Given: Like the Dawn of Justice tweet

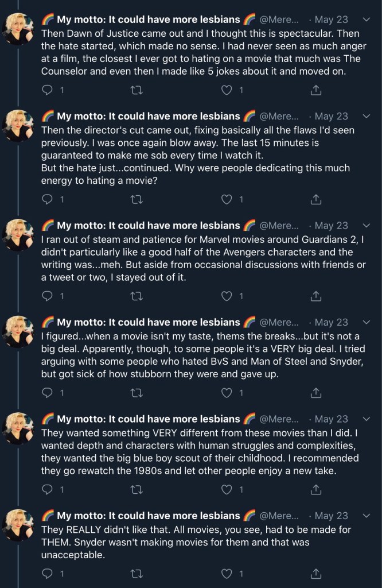Looking at the screenshot, I should point(227,90).
